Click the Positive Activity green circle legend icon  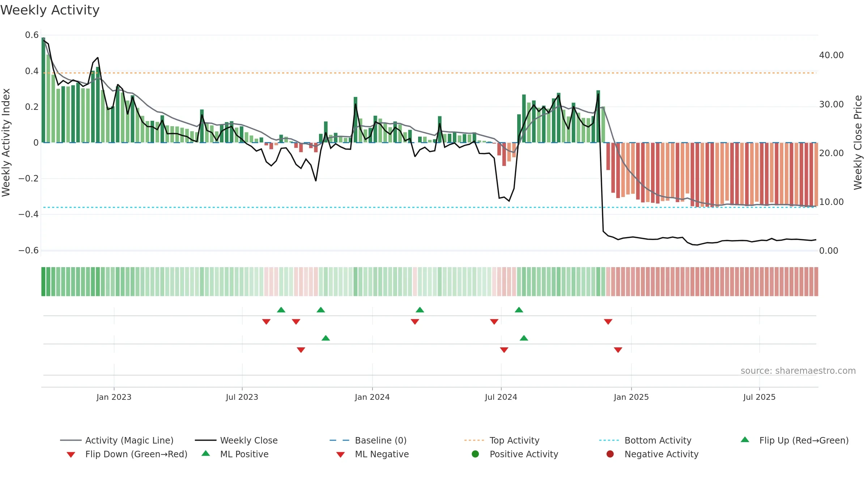(x=476, y=454)
